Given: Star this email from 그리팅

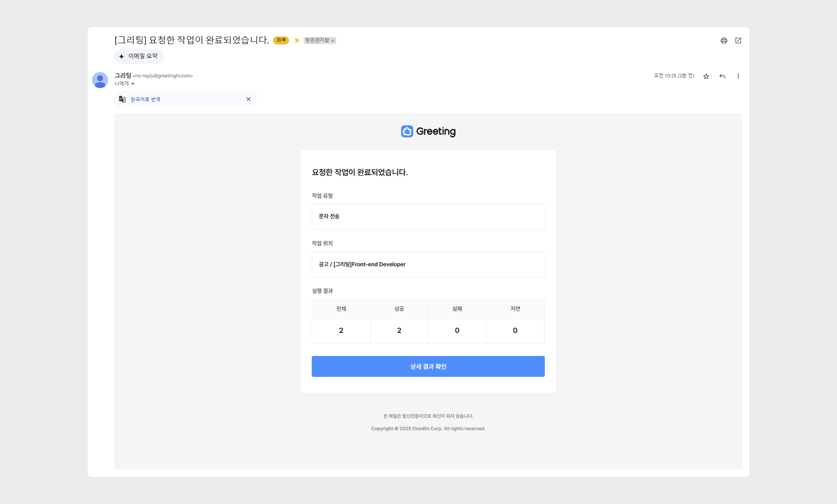Looking at the screenshot, I should (706, 76).
